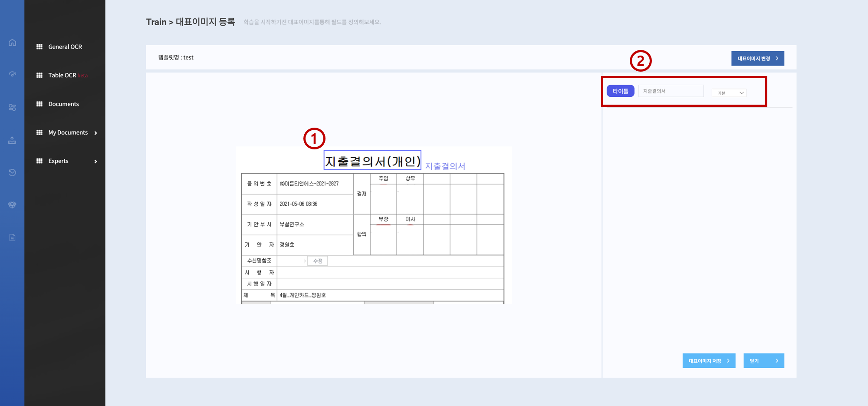Viewport: 868px width, 406px height.
Task: Click the date value 2021-05-06 08:36
Action: (299, 204)
